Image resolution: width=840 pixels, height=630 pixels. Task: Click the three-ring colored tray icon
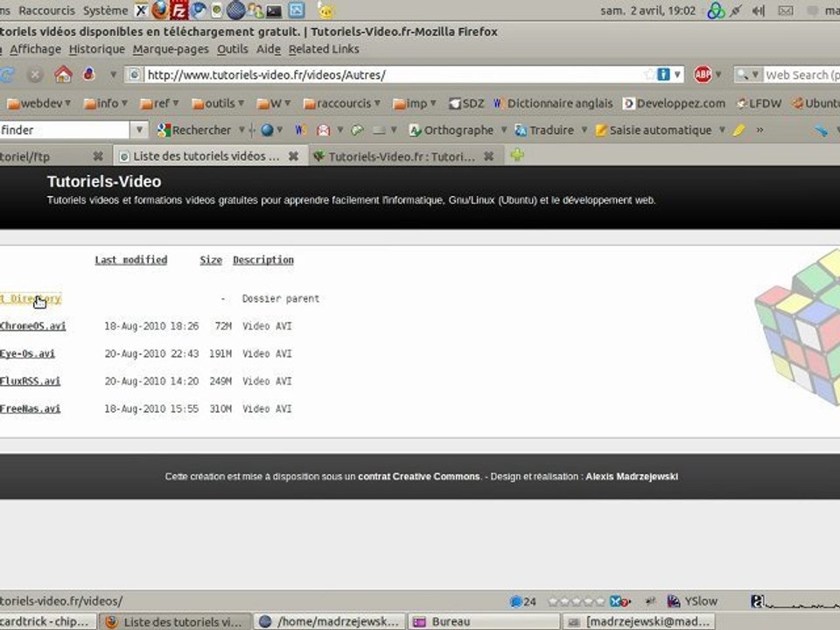click(x=716, y=10)
